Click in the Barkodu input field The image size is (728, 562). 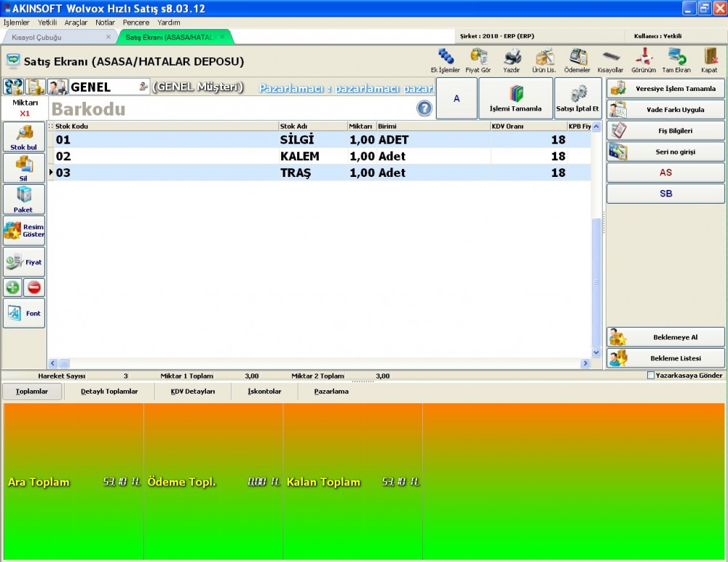click(x=232, y=108)
